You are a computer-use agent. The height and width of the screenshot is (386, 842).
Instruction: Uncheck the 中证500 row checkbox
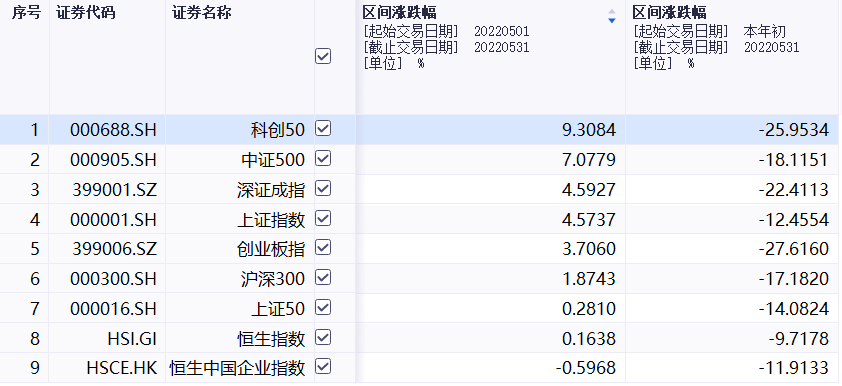323,158
